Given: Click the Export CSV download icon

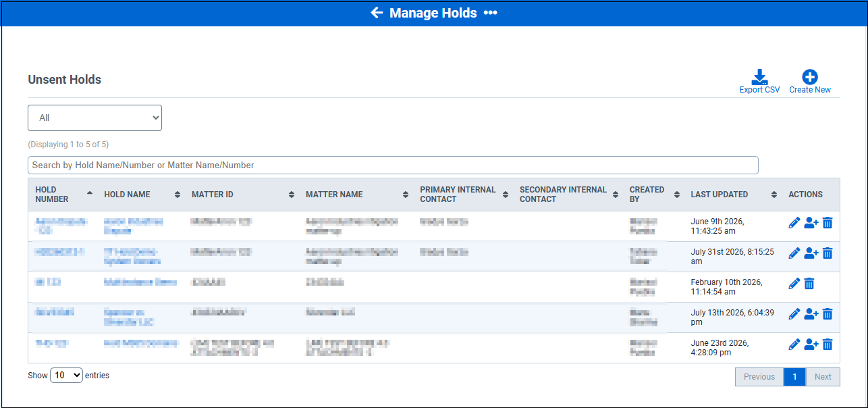Looking at the screenshot, I should coord(759,77).
